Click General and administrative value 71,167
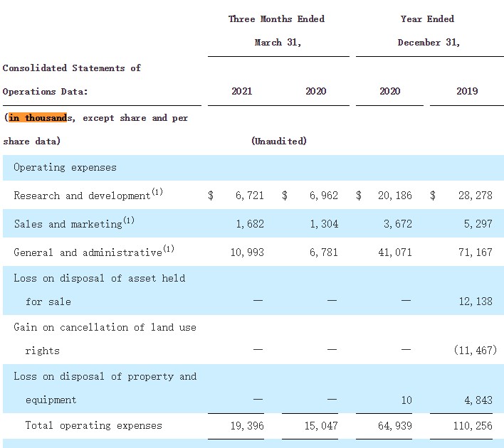The width and height of the screenshot is (504, 448). point(474,252)
